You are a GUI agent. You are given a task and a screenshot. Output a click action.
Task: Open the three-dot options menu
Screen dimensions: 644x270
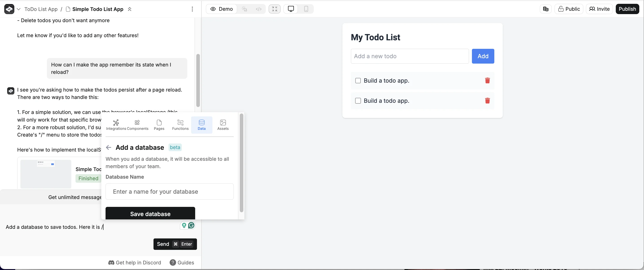tap(192, 9)
